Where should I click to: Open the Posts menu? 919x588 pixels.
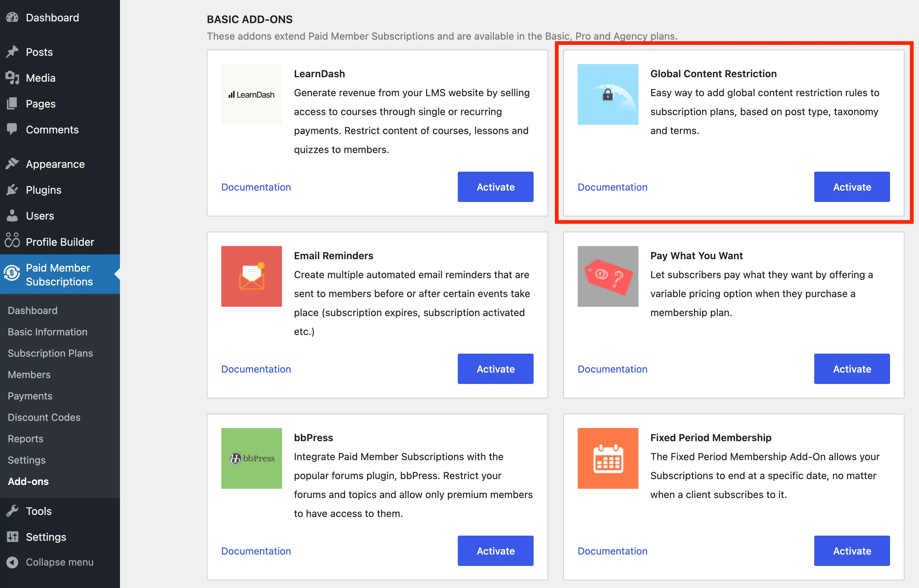click(x=60, y=52)
